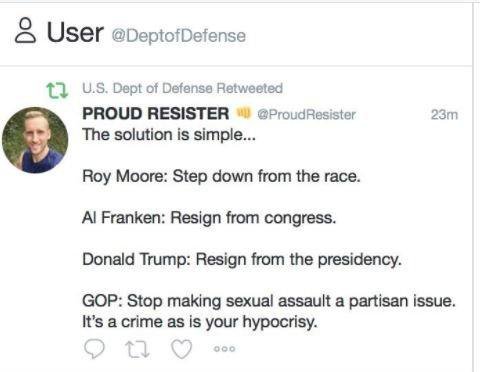Like the tweet with the heart icon
480x372 pixels.
[x=182, y=349]
